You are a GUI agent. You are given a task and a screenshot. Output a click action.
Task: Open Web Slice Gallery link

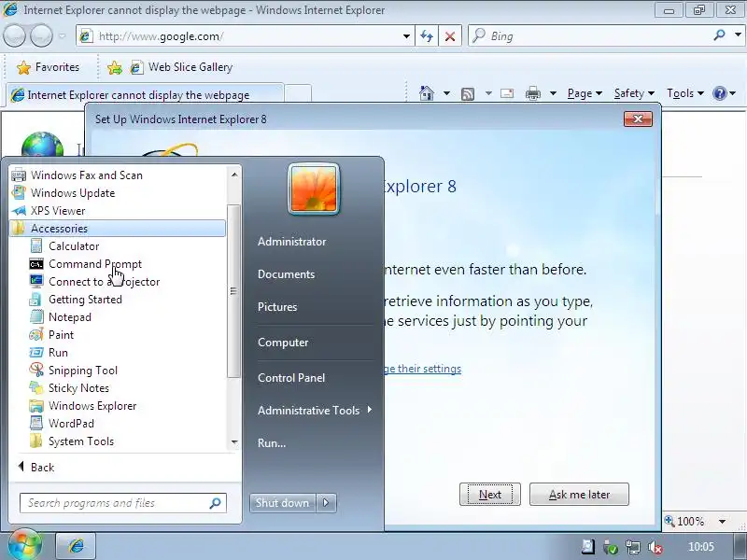click(x=182, y=67)
